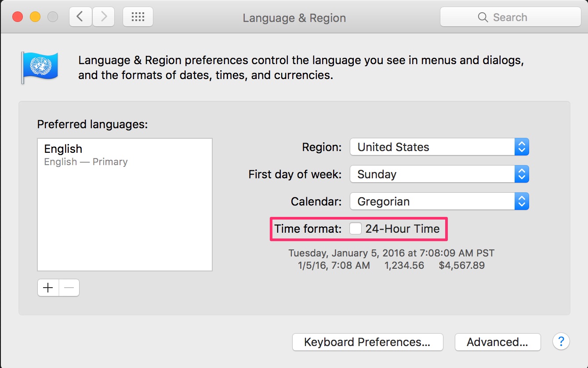The width and height of the screenshot is (588, 368).
Task: Click the forward chevron navigation button
Action: [x=104, y=17]
